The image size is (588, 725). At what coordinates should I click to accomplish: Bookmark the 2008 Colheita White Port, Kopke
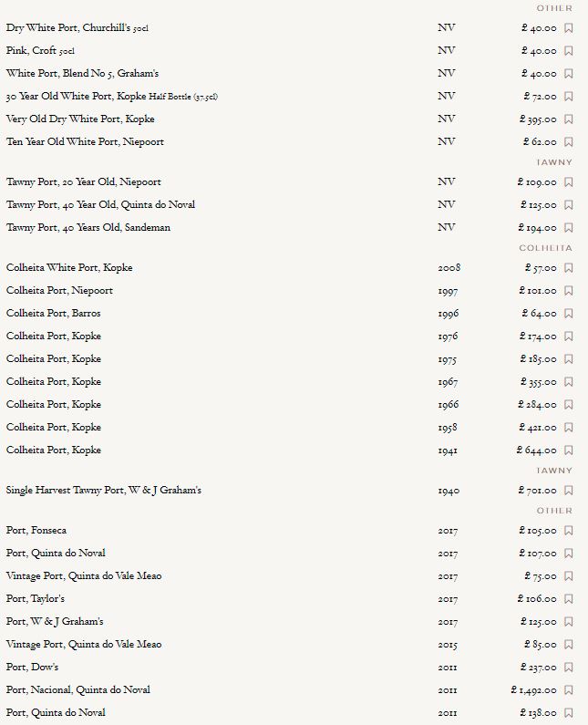[x=569, y=268]
